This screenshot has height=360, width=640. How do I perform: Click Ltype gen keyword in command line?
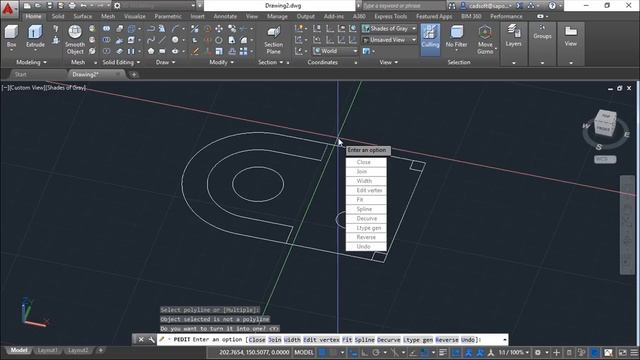pos(418,340)
